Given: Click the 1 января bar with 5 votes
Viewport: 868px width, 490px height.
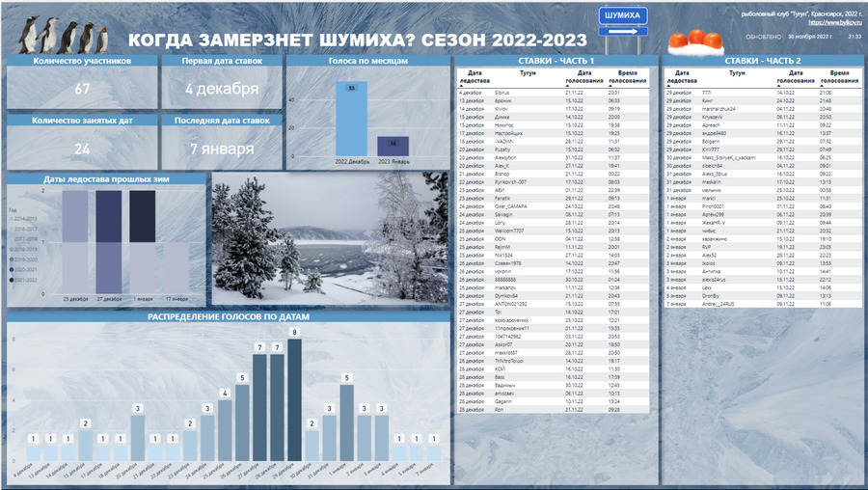Looking at the screenshot, I should click(x=346, y=422).
